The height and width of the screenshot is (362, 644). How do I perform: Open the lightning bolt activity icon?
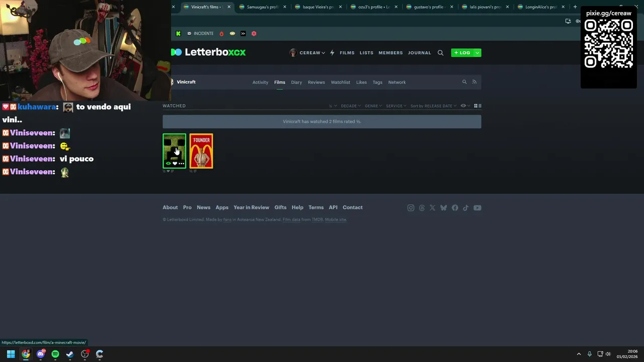332,53
